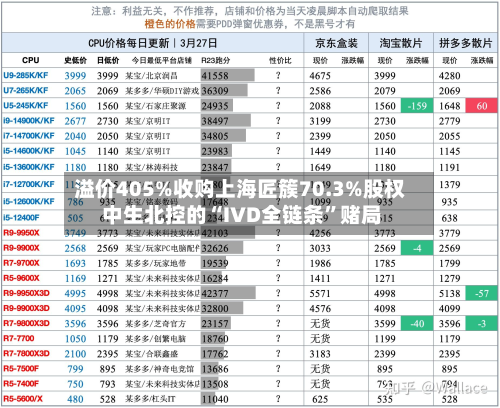Click the 今日最低平台店铺 column header
Viewport: 500px width, 408px height.
pos(162,60)
